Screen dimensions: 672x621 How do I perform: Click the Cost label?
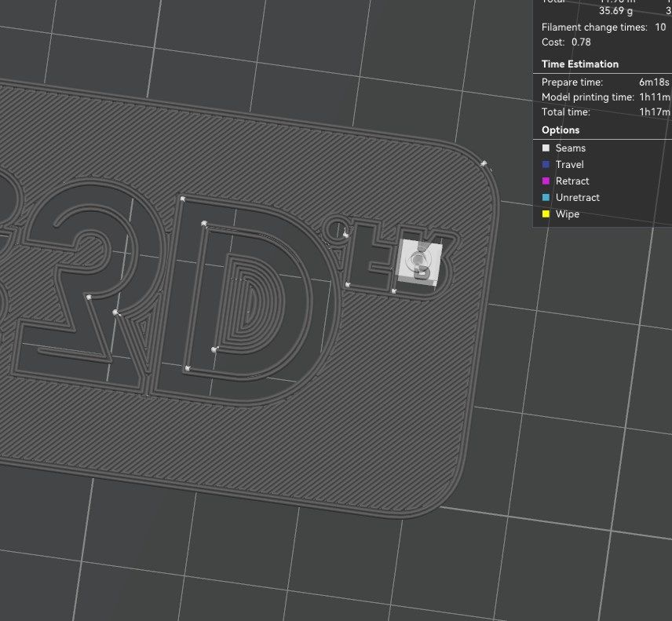[553, 42]
